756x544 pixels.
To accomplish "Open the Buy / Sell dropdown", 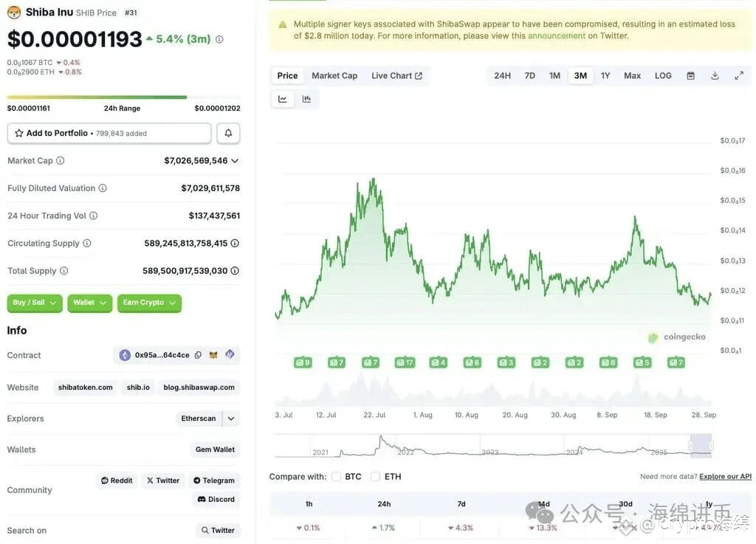I will (35, 303).
